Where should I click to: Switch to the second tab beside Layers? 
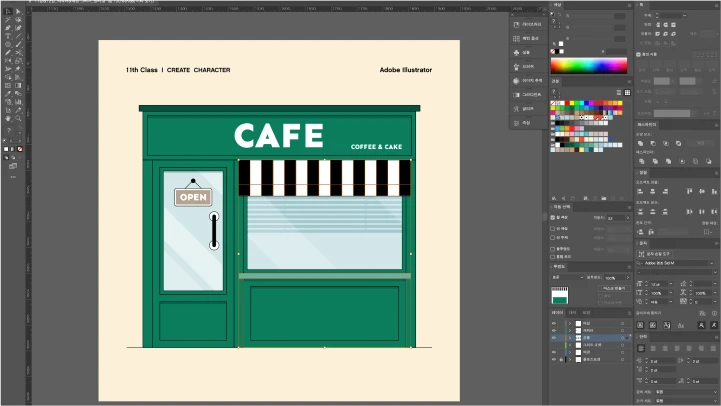click(572, 313)
